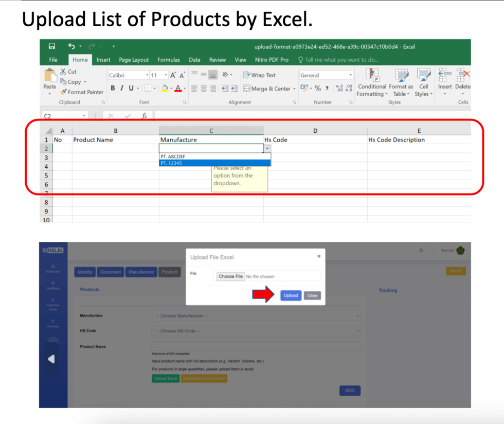Click the blue Upload button in dialog

click(291, 295)
